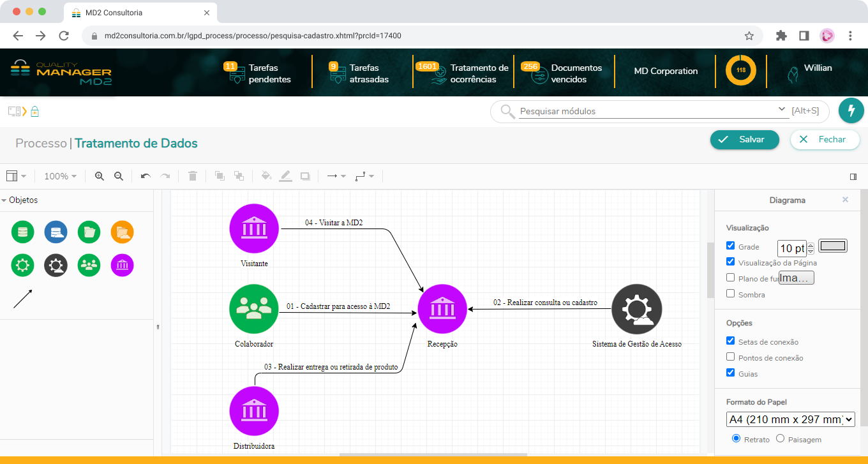Image resolution: width=868 pixels, height=464 pixels.
Task: Select the Paisagem orientation option
Action: (780, 438)
